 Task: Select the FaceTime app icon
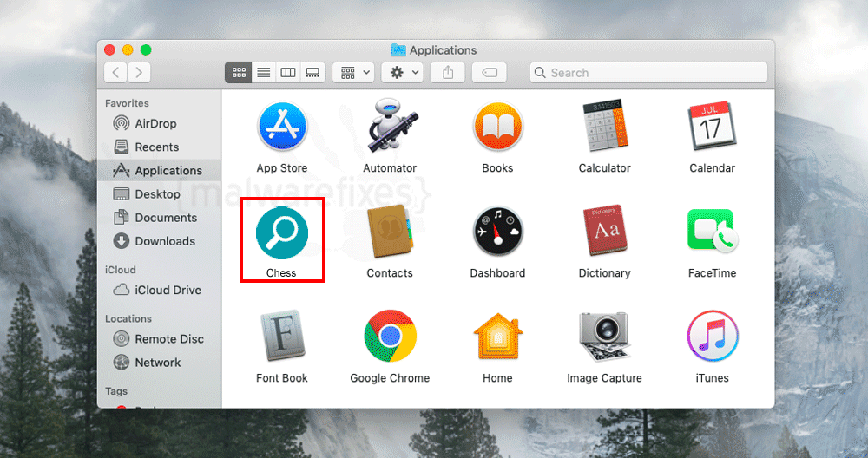[x=713, y=231]
